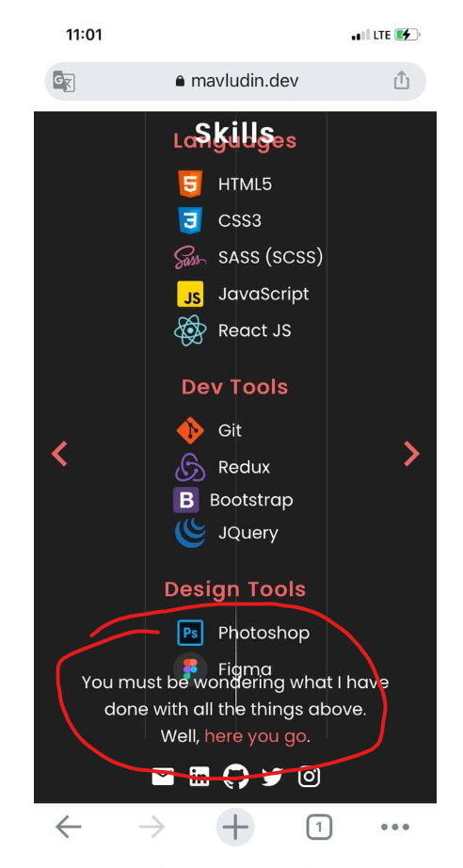Screen dimensions: 463x868
Task: Open the "here you go" link
Action: (255, 736)
